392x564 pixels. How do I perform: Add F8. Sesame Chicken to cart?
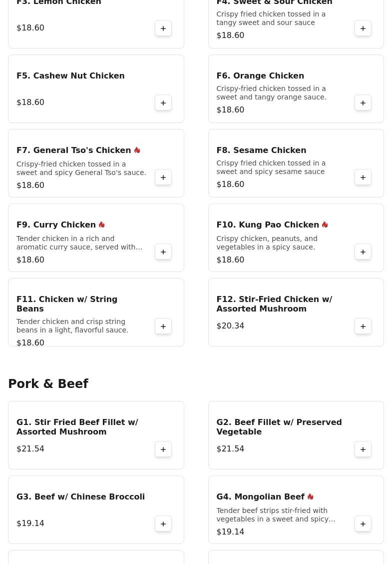pos(363,177)
